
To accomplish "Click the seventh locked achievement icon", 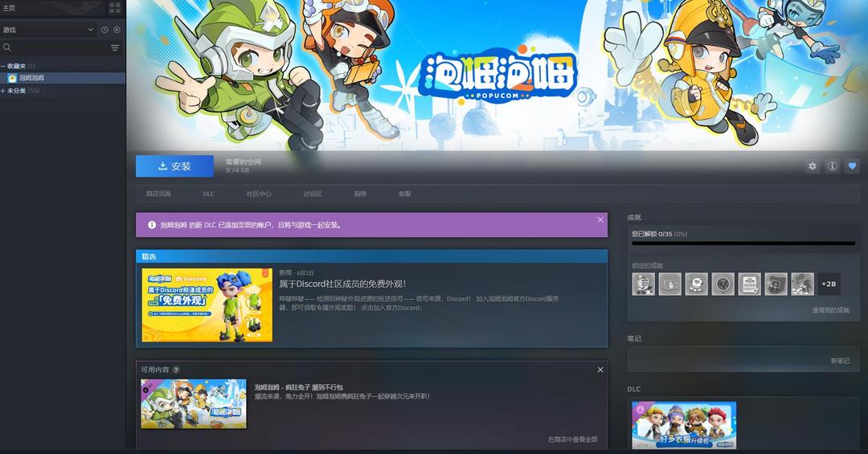I will pos(803,284).
